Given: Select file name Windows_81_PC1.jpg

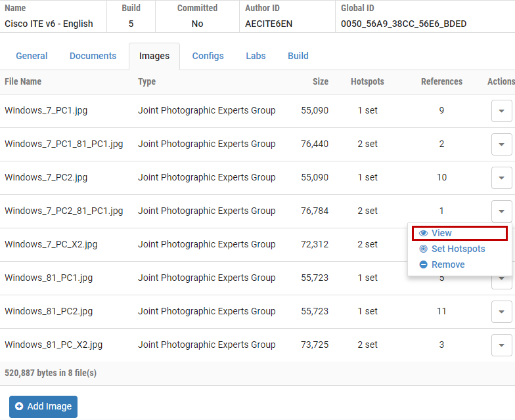Looking at the screenshot, I should coord(49,278).
